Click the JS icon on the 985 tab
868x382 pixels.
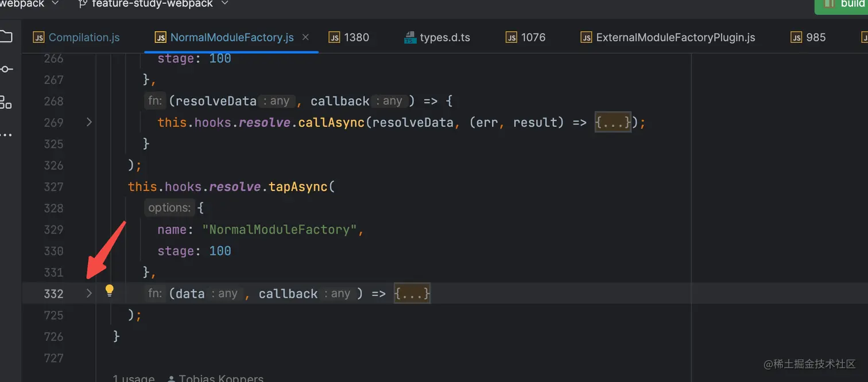796,37
